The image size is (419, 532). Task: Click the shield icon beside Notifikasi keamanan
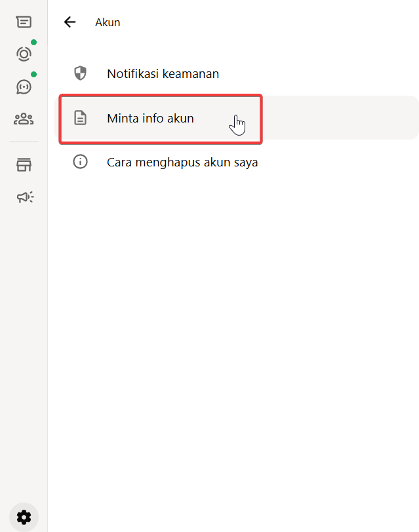80,73
